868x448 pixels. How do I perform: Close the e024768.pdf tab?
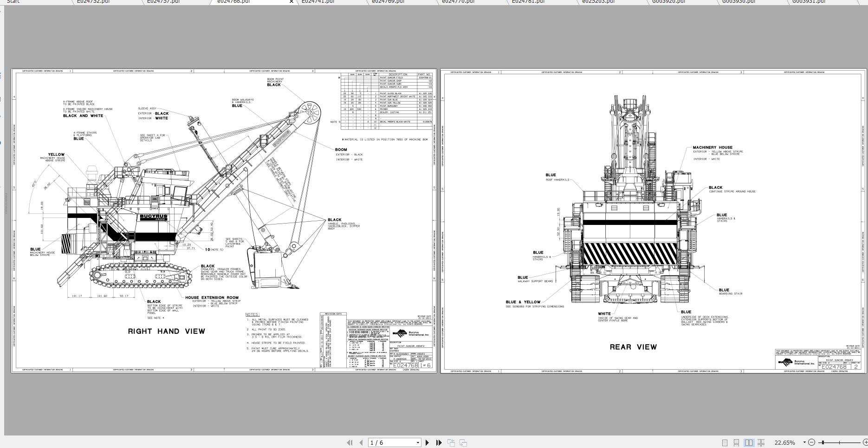(x=291, y=2)
